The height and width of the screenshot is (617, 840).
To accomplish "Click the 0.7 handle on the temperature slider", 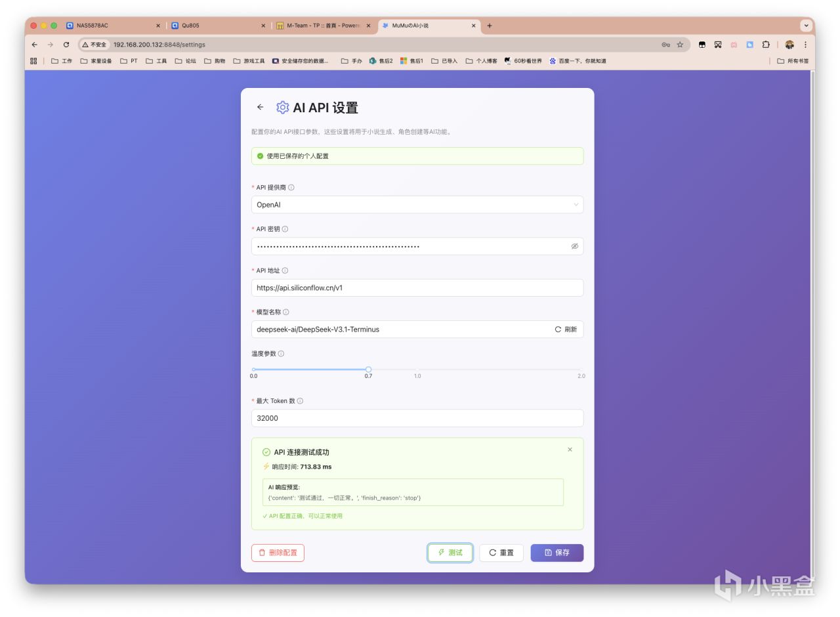I will 368,370.
